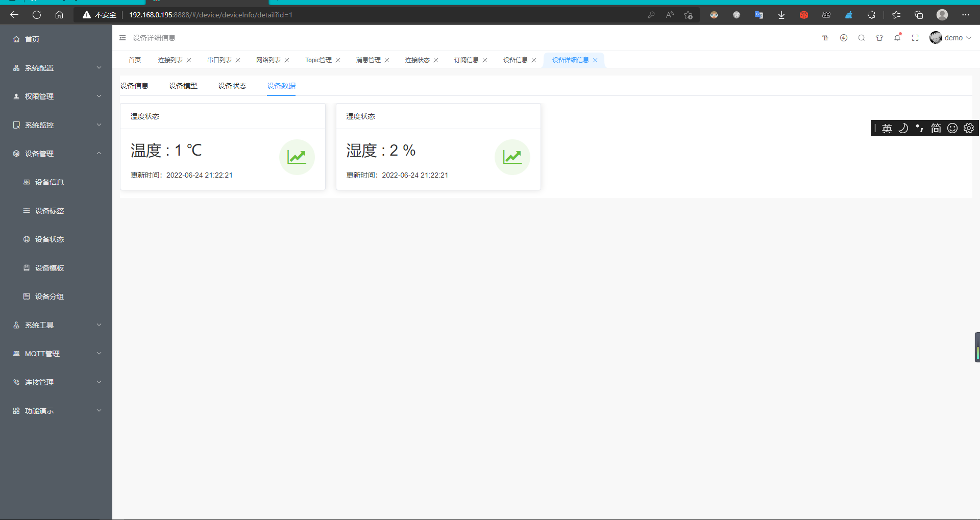Image resolution: width=980 pixels, height=520 pixels.
Task: Expand the 系统配置 sidebar menu
Action: coord(56,67)
